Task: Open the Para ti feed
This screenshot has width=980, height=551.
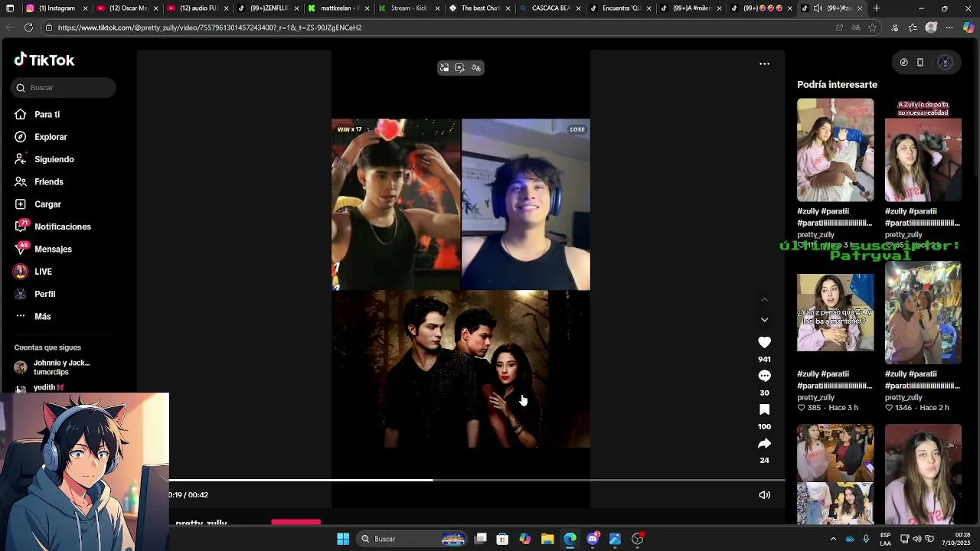Action: tap(47, 115)
